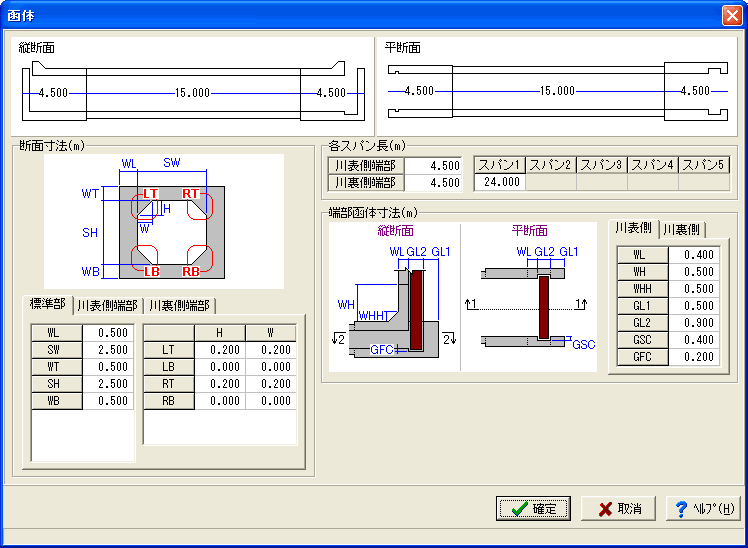748x548 pixels.
Task: Click the 平断面 plan section preview
Action: (557, 86)
